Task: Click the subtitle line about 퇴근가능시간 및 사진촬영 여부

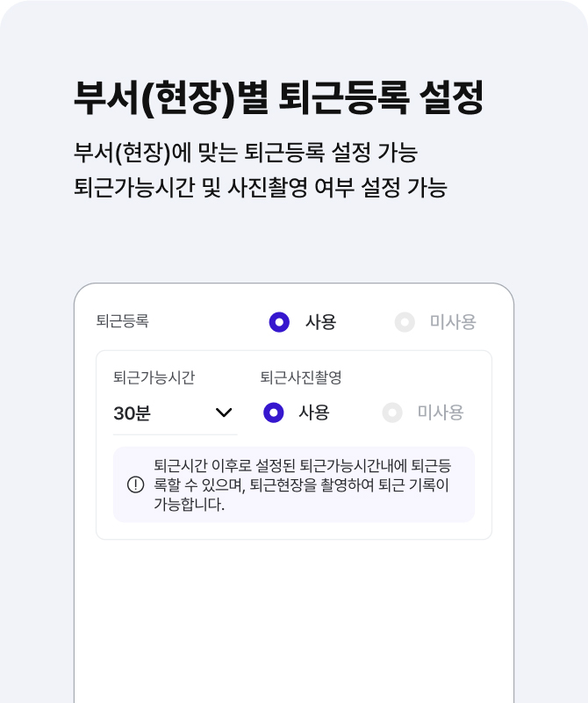Action: (261, 189)
